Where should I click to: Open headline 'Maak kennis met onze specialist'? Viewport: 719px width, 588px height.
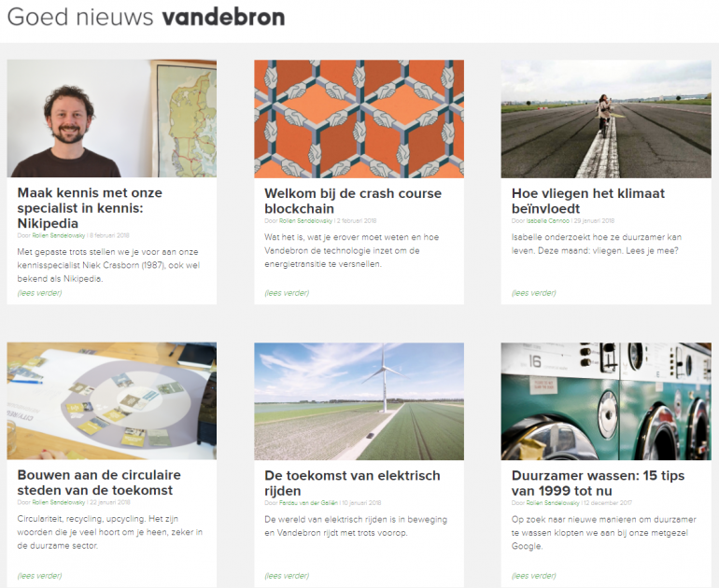pos(90,207)
